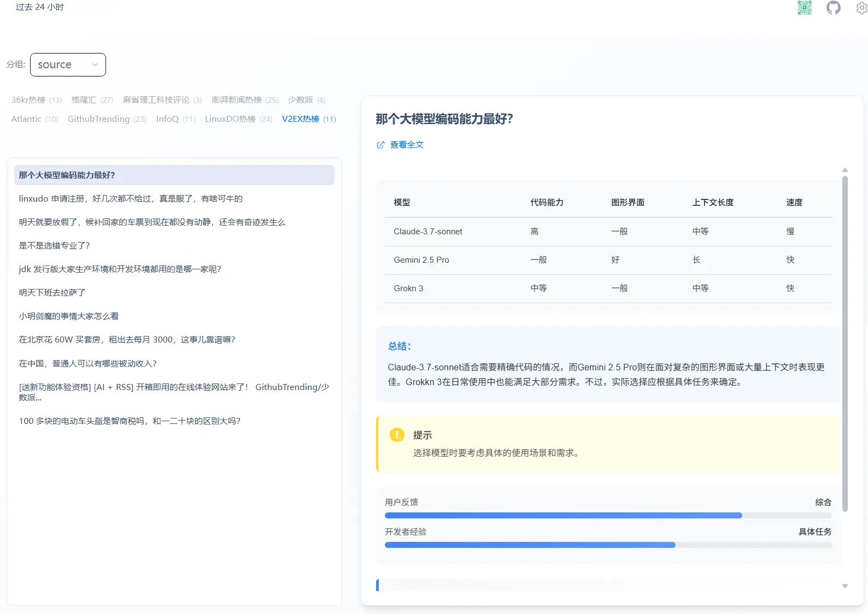
Task: Open the QR code icon
Action: [x=805, y=8]
